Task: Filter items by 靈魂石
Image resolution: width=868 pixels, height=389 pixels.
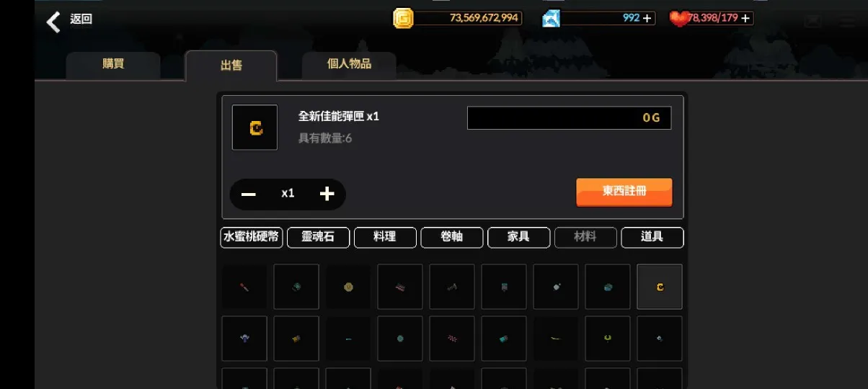Action: (x=318, y=237)
